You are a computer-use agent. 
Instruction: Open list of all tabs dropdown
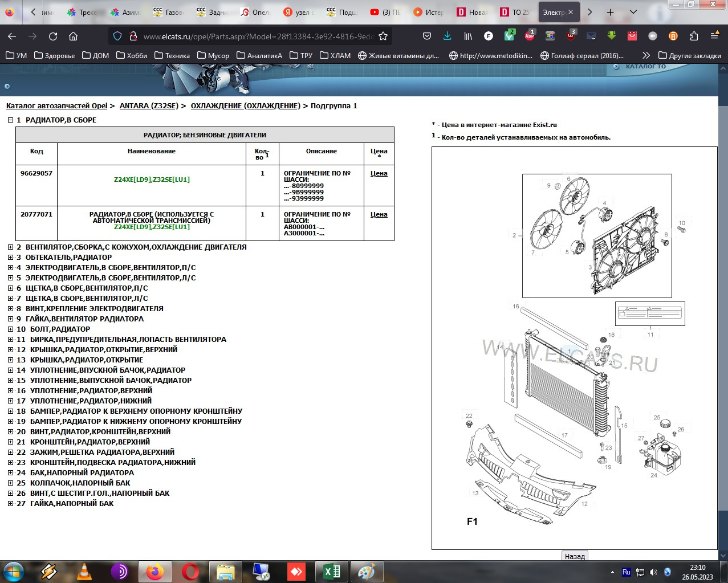tap(633, 12)
